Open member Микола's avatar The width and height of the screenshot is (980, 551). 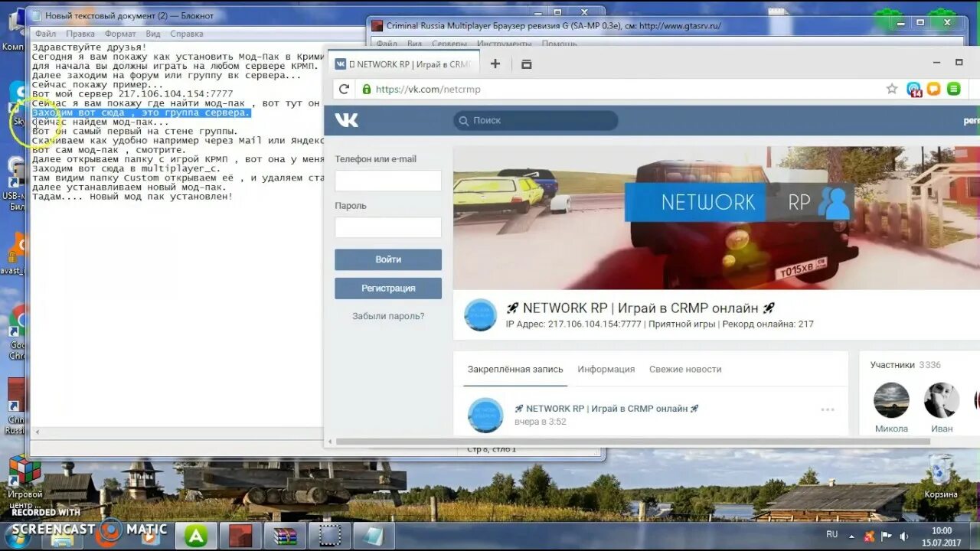891,400
